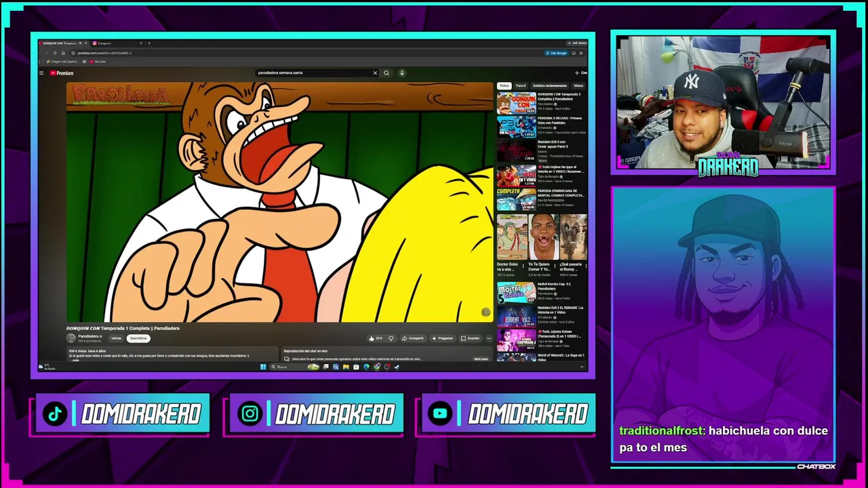
Task: Open File Explorer from the taskbar
Action: pyautogui.click(x=346, y=367)
